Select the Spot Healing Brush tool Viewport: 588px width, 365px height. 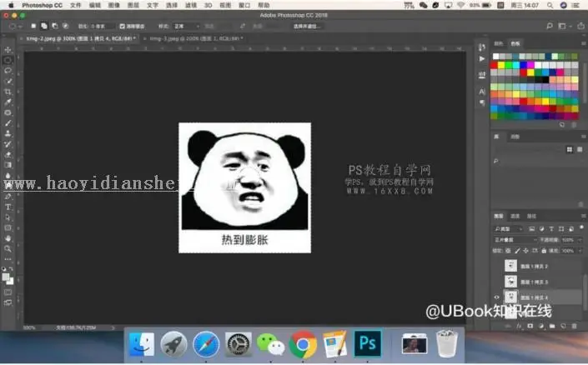pyautogui.click(x=8, y=112)
